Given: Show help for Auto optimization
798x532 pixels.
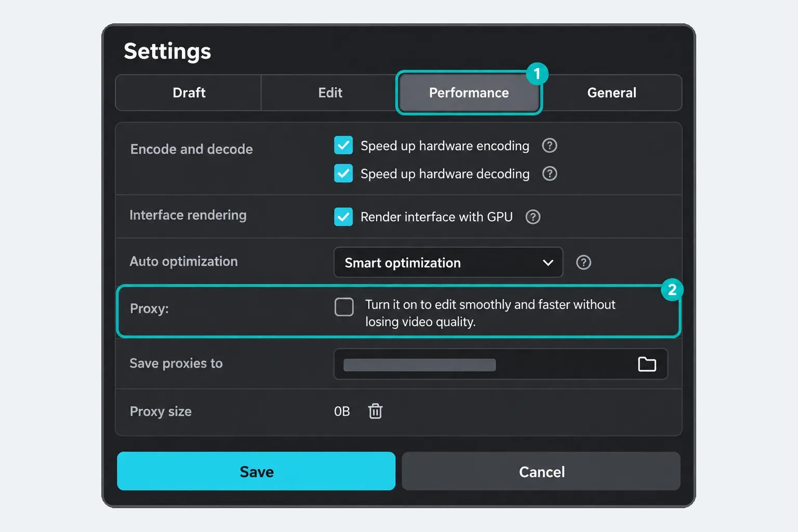Looking at the screenshot, I should 583,262.
